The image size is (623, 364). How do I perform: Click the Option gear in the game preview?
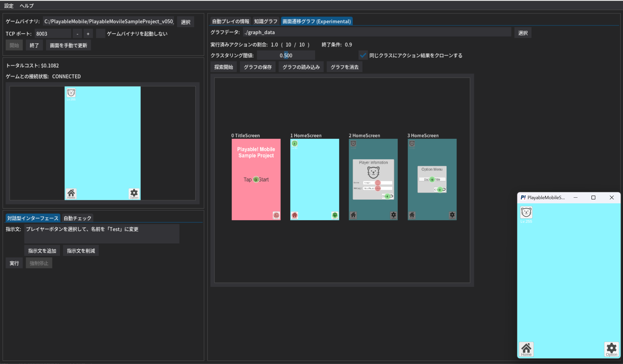(x=134, y=193)
